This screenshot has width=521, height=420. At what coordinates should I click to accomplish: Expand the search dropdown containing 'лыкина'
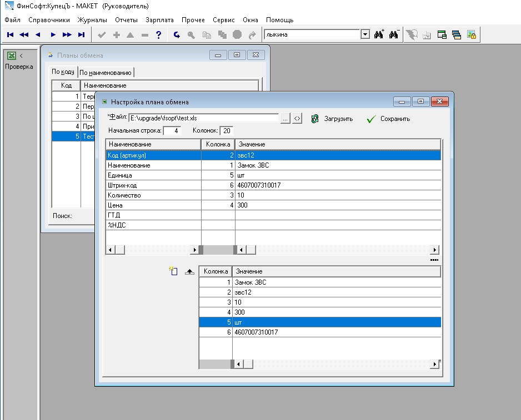[365, 34]
